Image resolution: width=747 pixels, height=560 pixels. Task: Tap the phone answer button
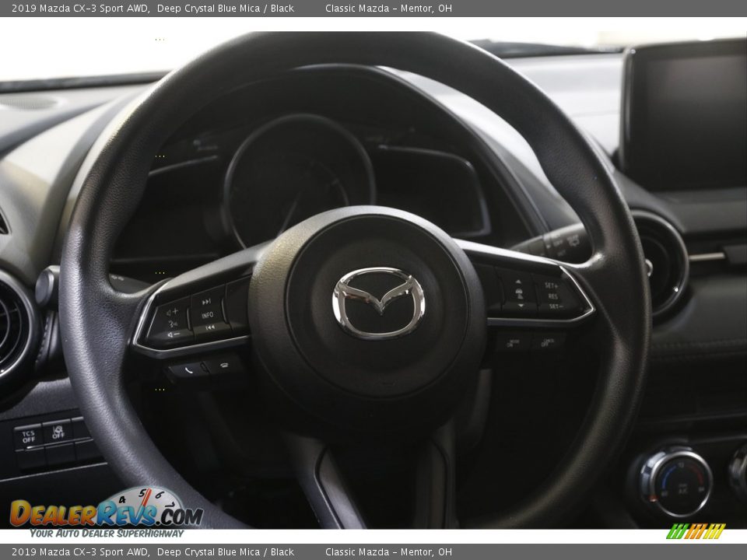click(x=188, y=369)
